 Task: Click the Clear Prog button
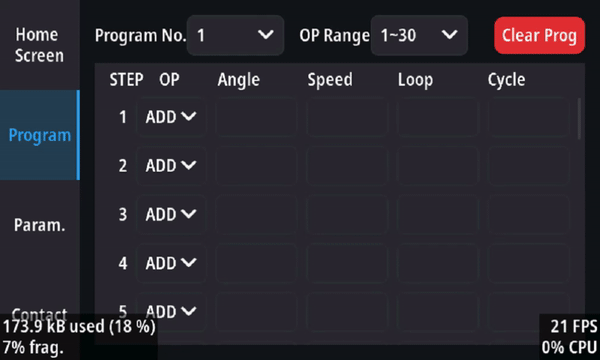539,35
